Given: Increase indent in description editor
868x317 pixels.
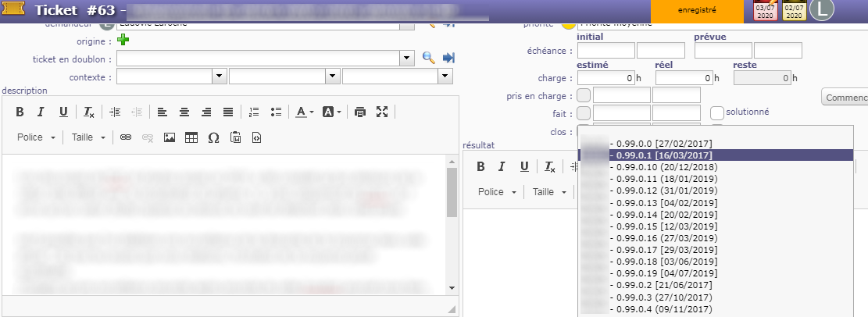Looking at the screenshot, I should (x=115, y=112).
